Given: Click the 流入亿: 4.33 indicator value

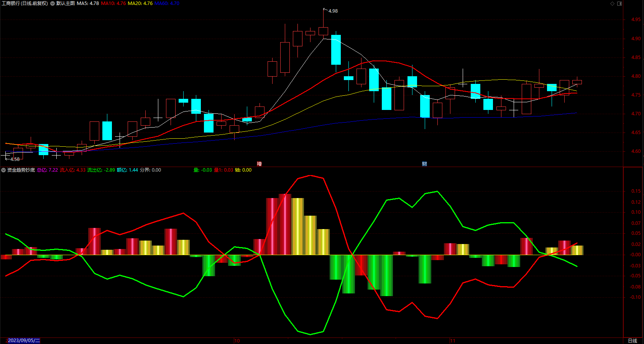Looking at the screenshot, I should tap(73, 170).
